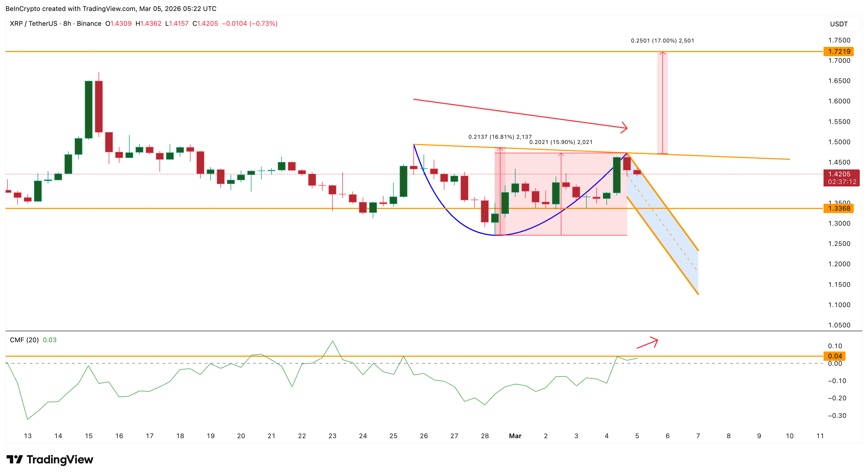The width and height of the screenshot is (868, 476).
Task: Click the 15 date label on time axis
Action: click(x=89, y=436)
